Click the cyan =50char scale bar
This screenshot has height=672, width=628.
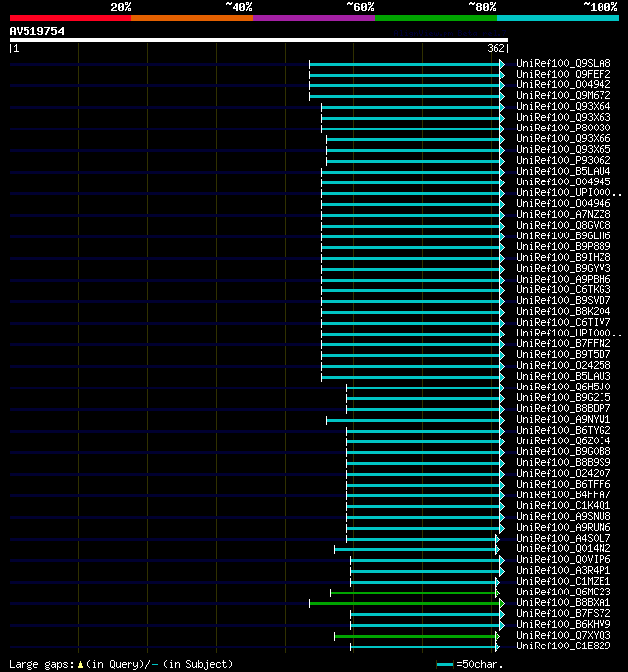(445, 665)
